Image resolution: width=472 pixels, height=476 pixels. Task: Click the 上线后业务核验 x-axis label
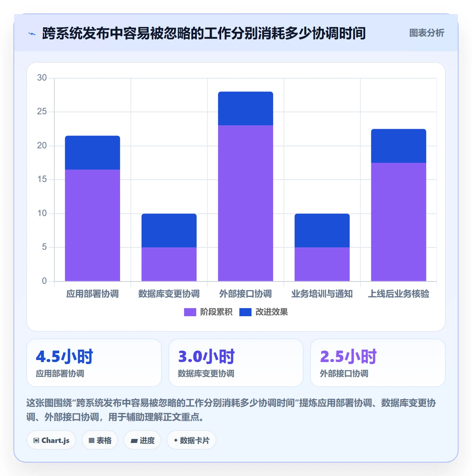(x=399, y=294)
